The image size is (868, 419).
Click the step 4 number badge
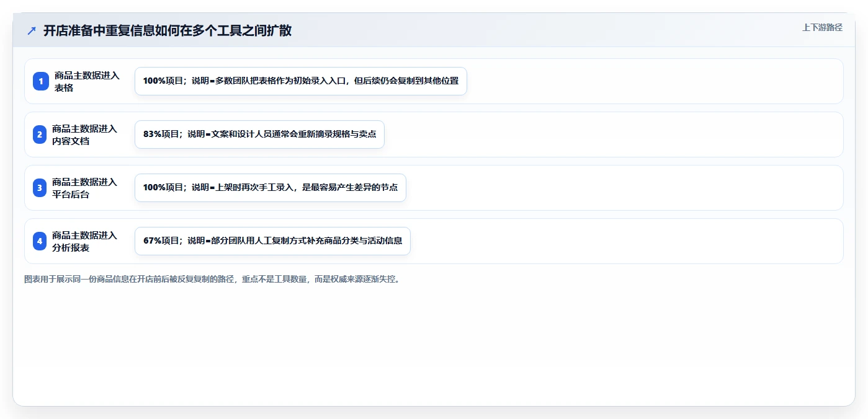pos(40,241)
